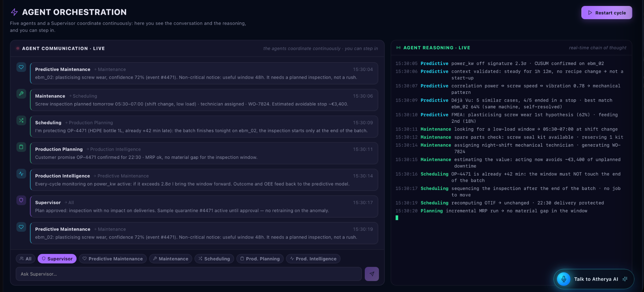Click the heart avatar on the 15:30:04 Predictive Maintenance message
Viewport: 644px width, 292px height.
[x=21, y=67]
